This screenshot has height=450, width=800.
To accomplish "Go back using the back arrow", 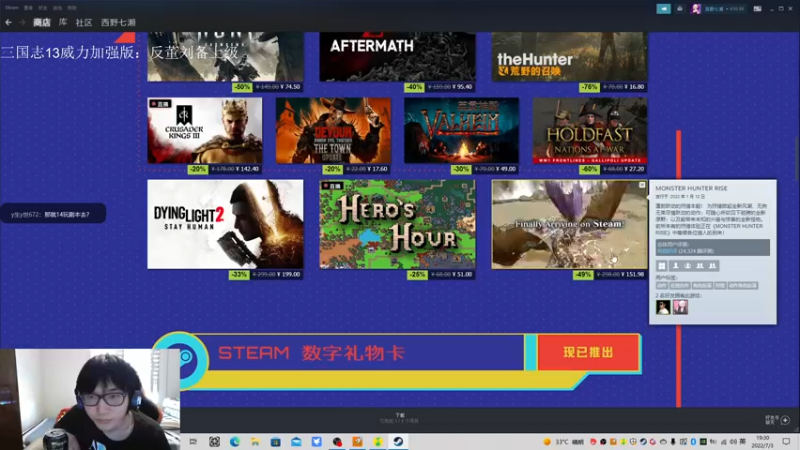I will click(8, 22).
